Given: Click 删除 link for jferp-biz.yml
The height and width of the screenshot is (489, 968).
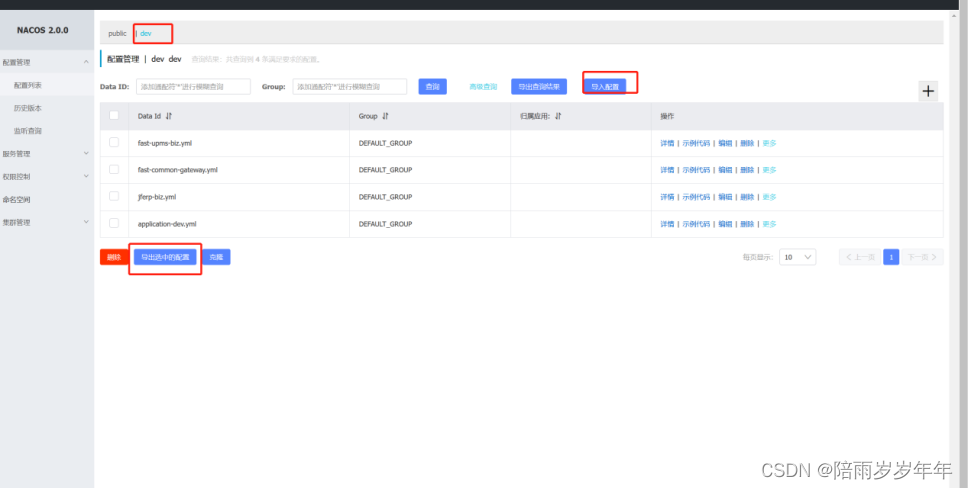Looking at the screenshot, I should (747, 197).
